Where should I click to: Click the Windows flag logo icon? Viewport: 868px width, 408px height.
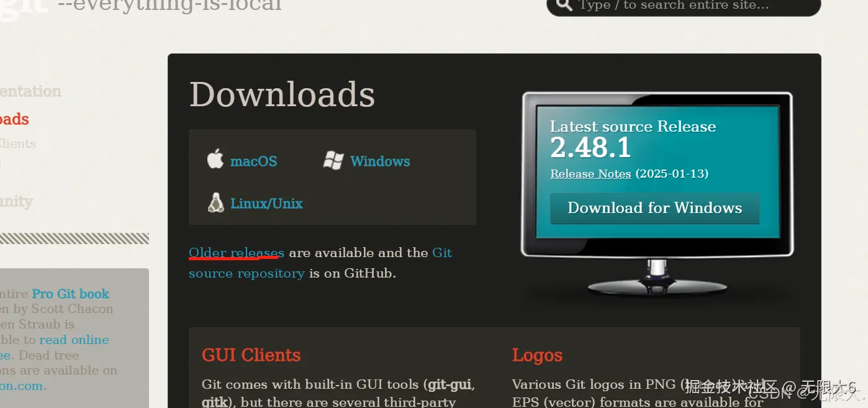click(333, 160)
